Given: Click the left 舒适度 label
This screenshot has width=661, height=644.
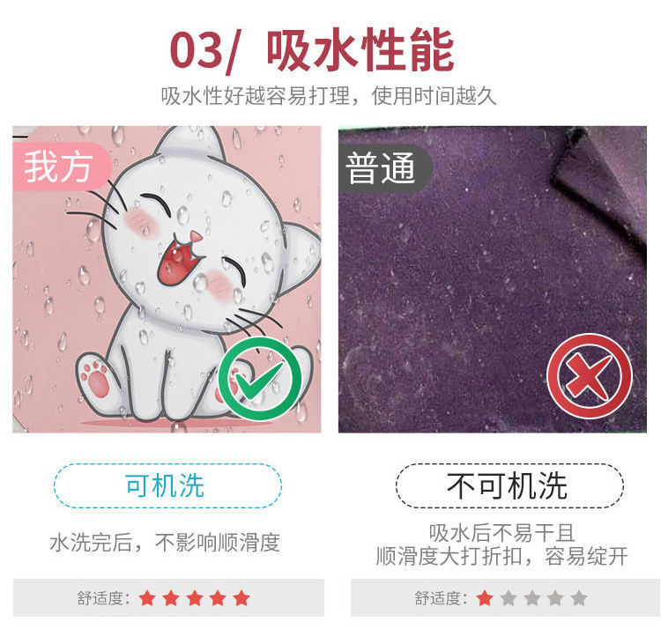Looking at the screenshot, I should (103, 598).
